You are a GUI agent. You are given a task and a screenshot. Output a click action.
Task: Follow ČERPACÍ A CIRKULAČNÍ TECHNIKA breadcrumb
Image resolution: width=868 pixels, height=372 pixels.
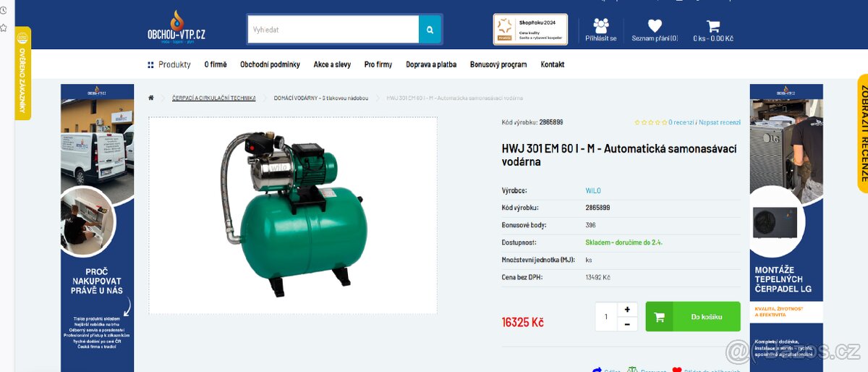point(213,98)
